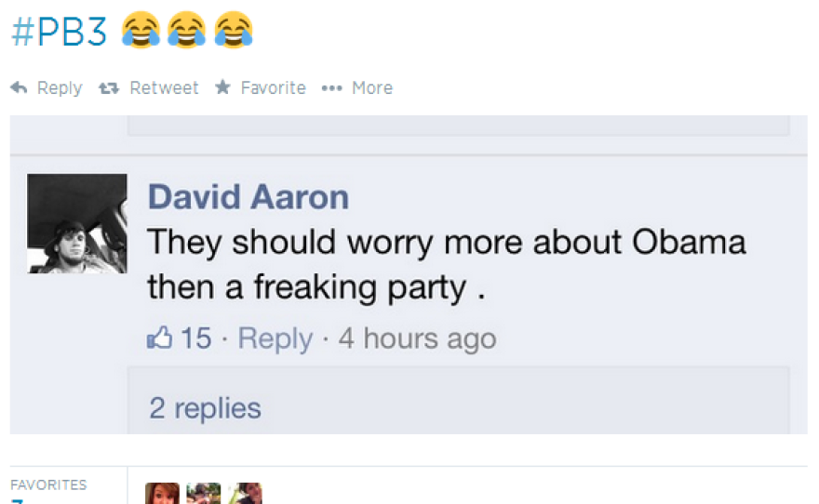Open the More three-dots icon
Viewport: 819px width, 504px height.
coord(331,88)
